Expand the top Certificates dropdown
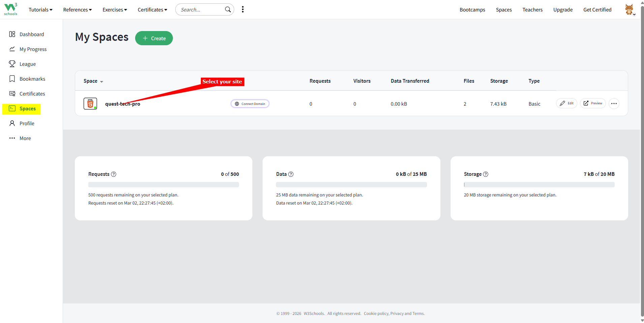 click(x=152, y=10)
